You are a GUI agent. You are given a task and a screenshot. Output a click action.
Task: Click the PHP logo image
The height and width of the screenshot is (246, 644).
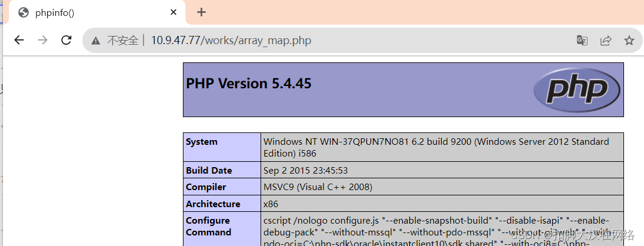(x=576, y=89)
